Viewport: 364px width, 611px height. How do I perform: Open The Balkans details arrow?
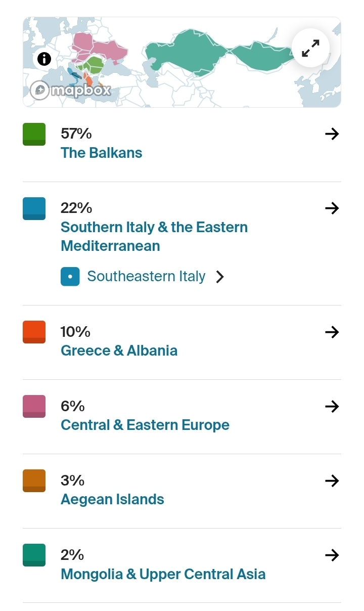pos(332,134)
